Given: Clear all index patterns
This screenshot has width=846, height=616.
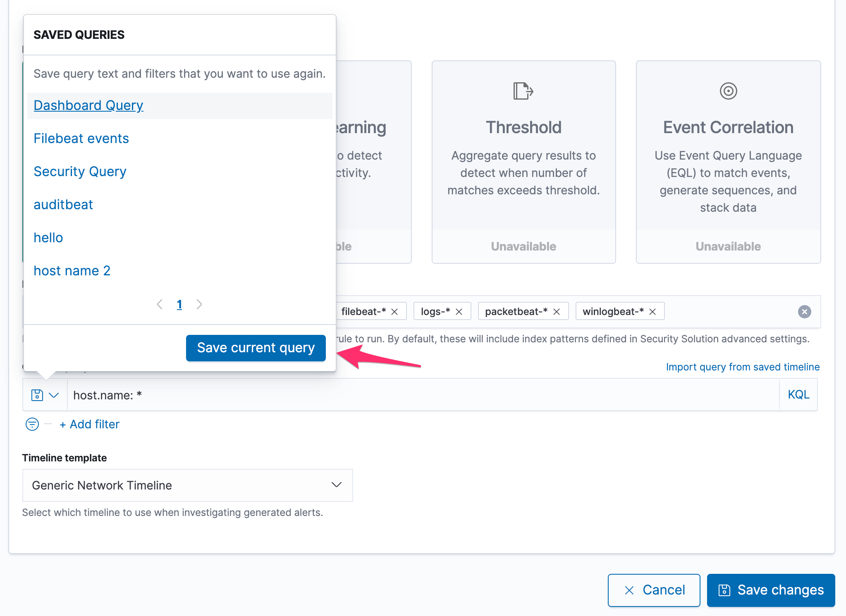Looking at the screenshot, I should coord(804,312).
